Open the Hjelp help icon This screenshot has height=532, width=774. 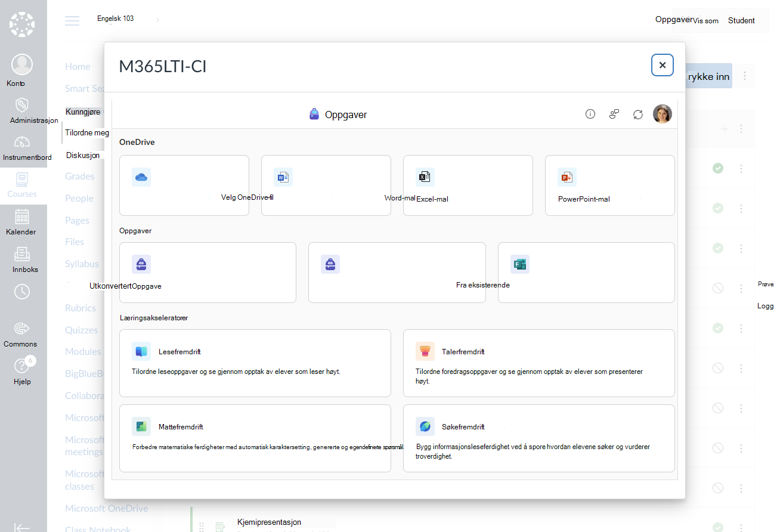[x=22, y=366]
